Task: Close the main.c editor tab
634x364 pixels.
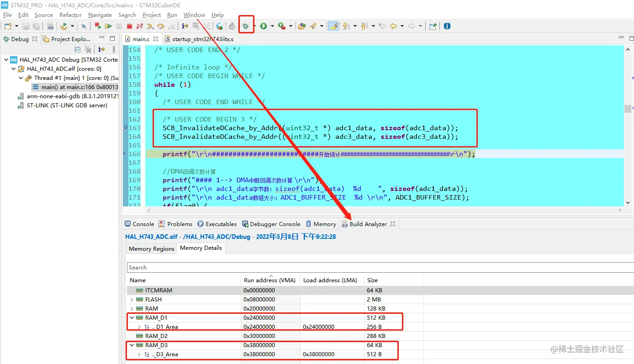Action: [x=156, y=39]
